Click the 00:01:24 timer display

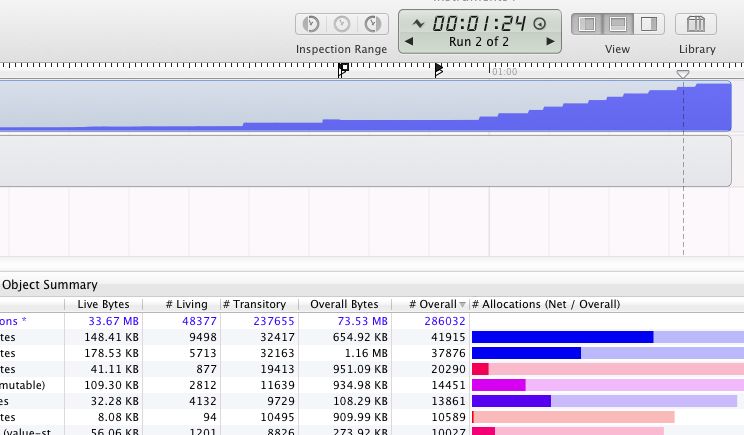(x=479, y=23)
